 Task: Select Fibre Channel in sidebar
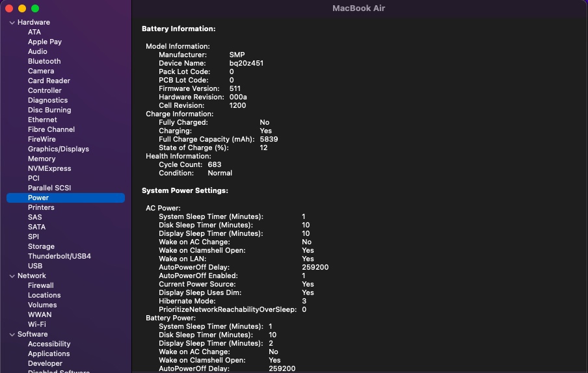51,129
